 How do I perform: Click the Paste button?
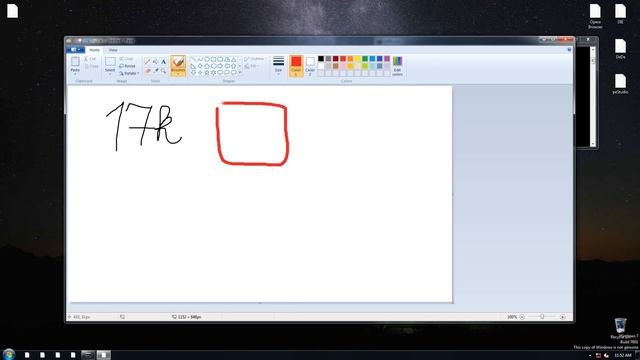coord(75,64)
